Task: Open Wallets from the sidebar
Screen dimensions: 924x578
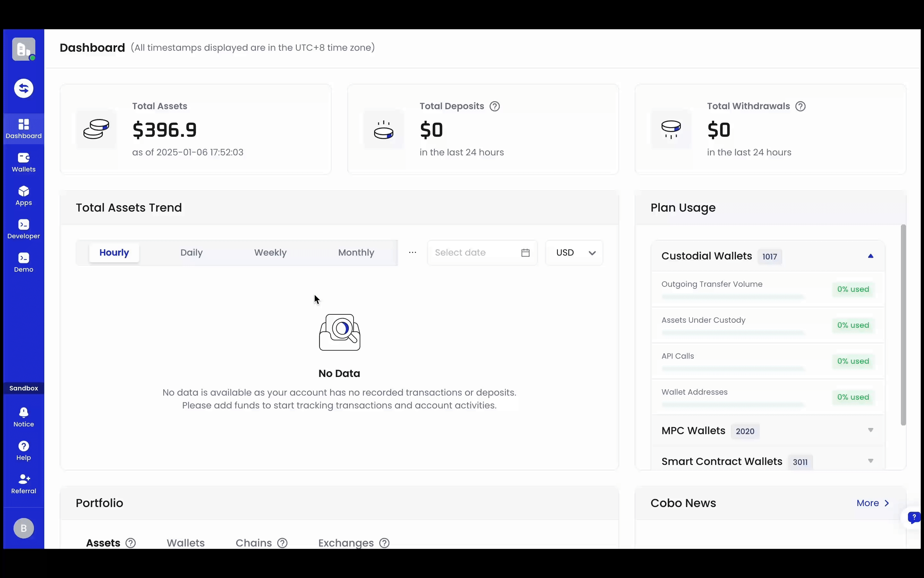Action: coord(24,162)
